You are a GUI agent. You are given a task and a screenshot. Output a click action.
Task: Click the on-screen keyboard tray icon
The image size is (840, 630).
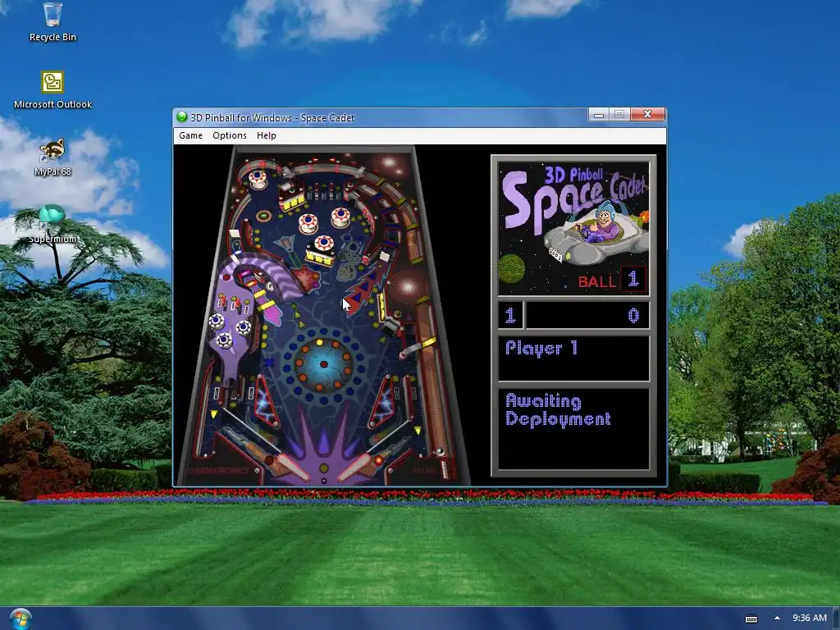click(x=751, y=619)
